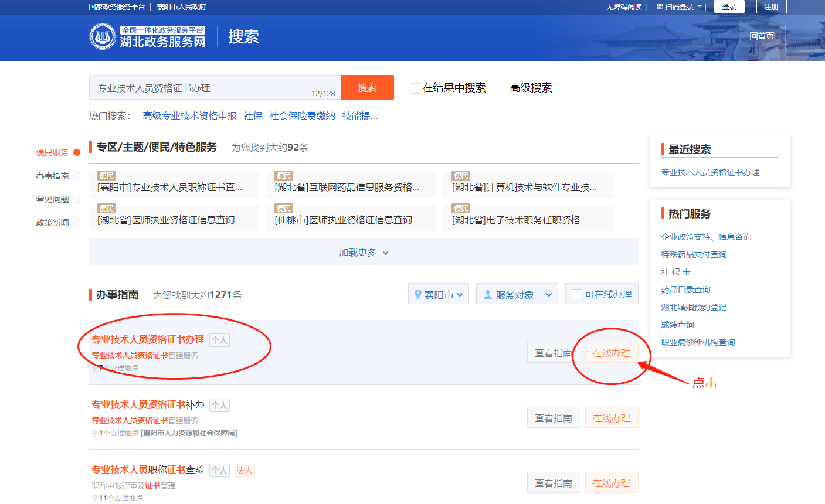
Task: Expand 加载更多 to load more services
Action: [363, 253]
